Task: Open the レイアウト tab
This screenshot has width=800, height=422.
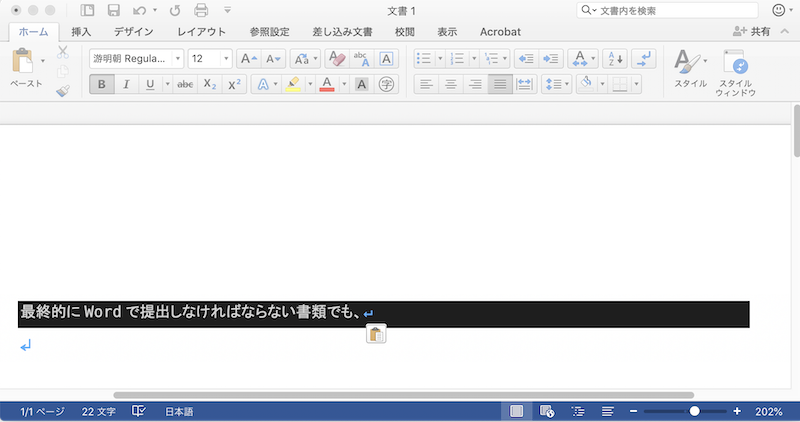Action: point(202,32)
